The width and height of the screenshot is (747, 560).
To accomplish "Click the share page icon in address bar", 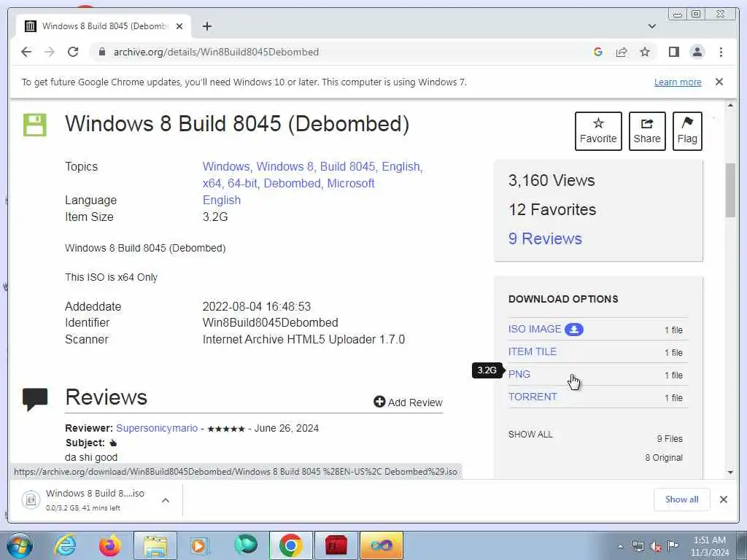I will pos(622,52).
